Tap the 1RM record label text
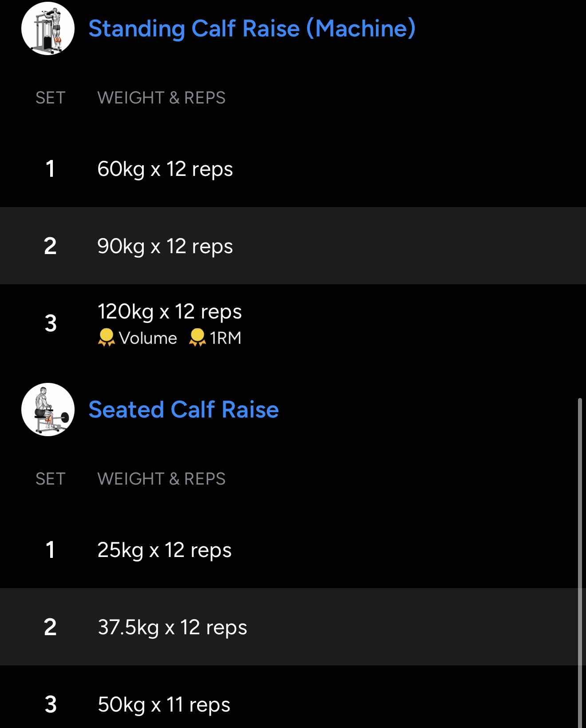586x728 pixels. [226, 338]
